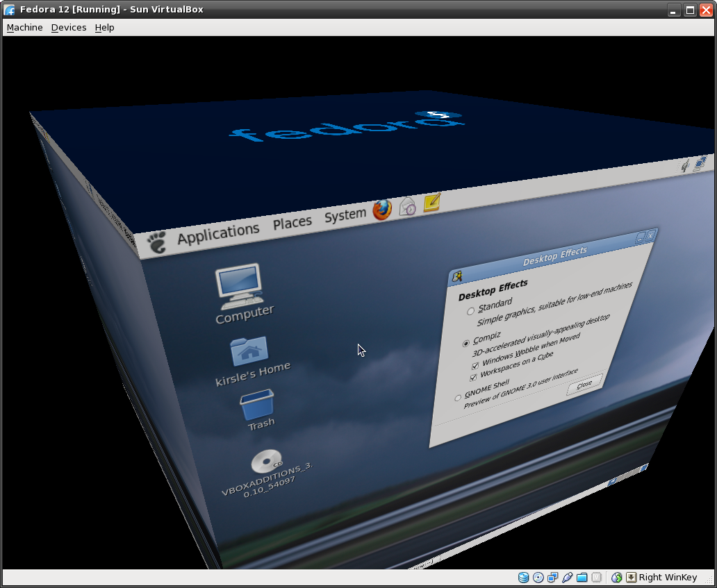Click the network monitors tray icon

(x=700, y=163)
